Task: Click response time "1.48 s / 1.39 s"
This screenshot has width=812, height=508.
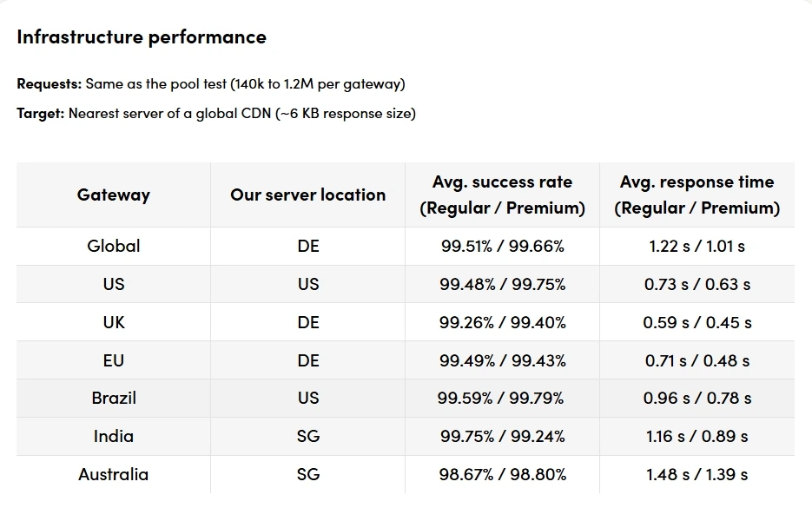Action: [x=697, y=474]
